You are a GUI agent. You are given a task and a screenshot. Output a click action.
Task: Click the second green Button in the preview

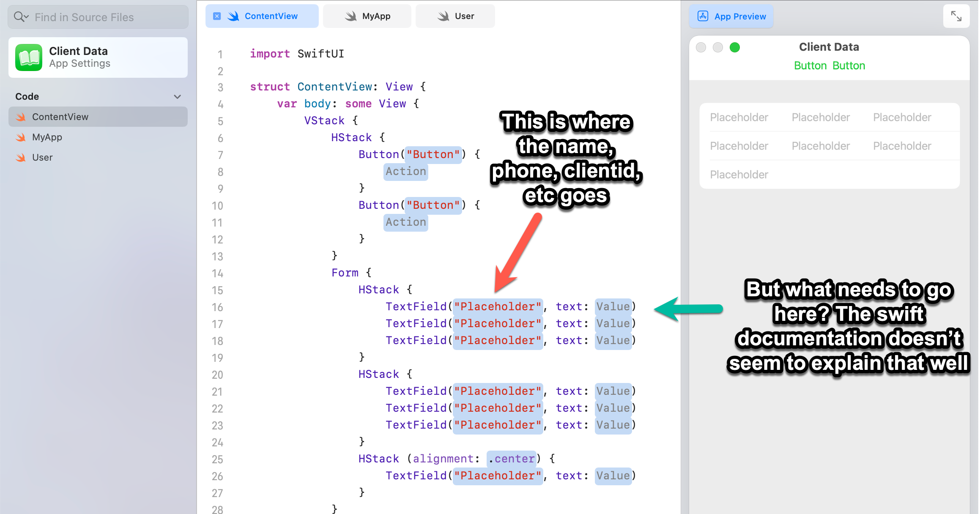pos(849,66)
